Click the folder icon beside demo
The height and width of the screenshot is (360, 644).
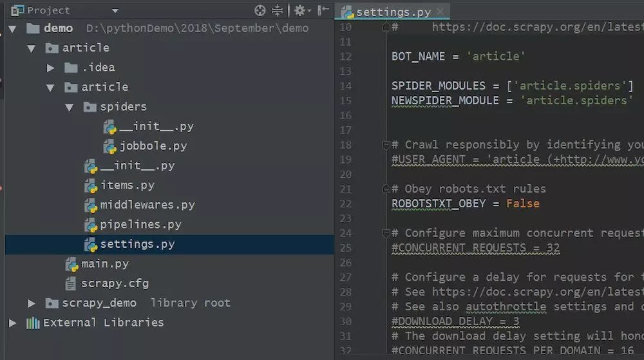click(33, 28)
